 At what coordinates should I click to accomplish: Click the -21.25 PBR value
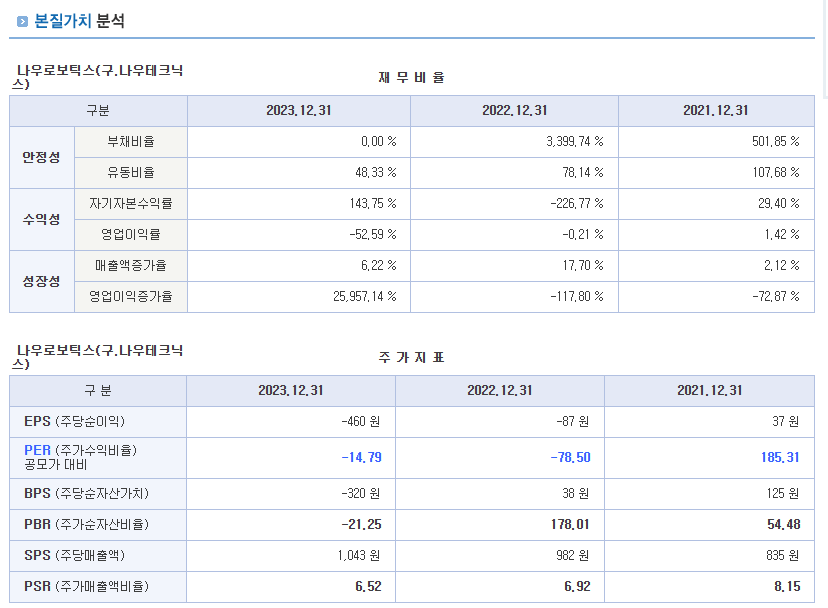362,525
